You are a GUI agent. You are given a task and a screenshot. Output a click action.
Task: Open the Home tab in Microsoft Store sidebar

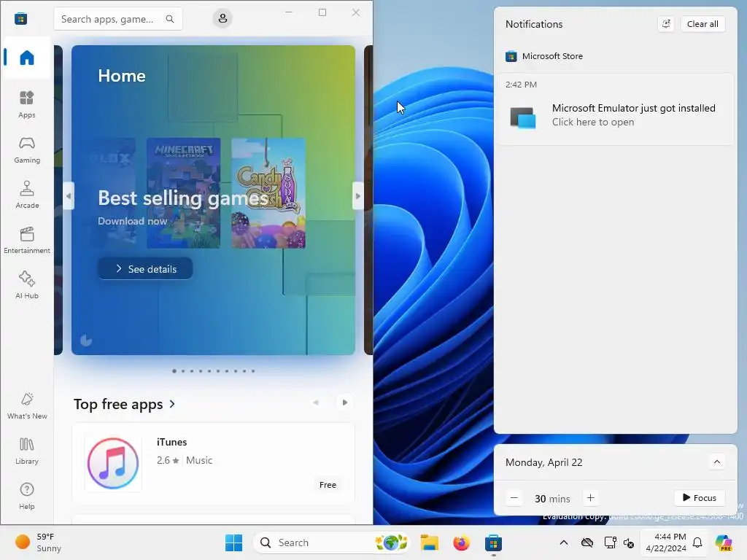(x=27, y=58)
